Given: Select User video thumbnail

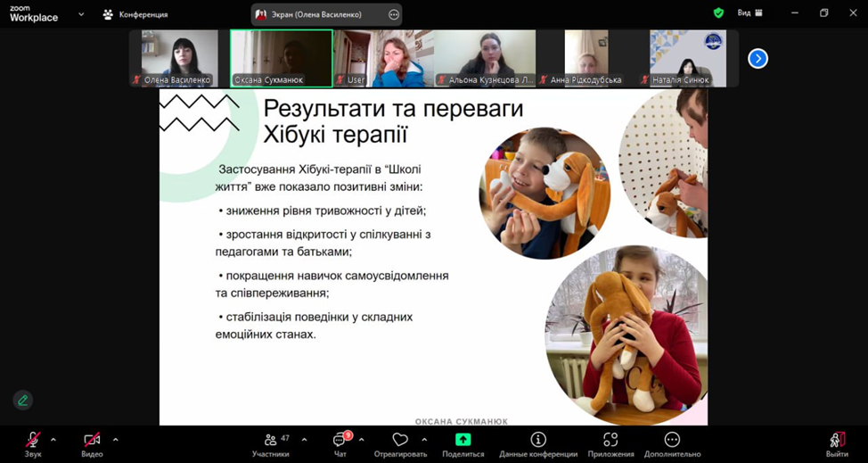Looking at the screenshot, I should (383, 58).
